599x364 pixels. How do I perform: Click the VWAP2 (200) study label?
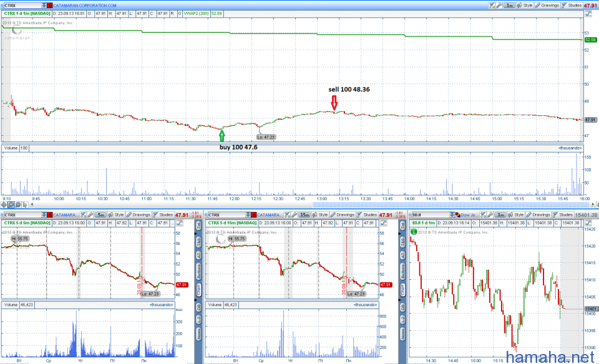197,13
